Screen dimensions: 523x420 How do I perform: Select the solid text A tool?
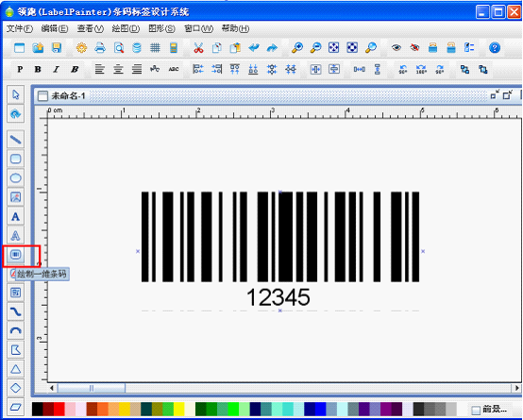(x=16, y=216)
